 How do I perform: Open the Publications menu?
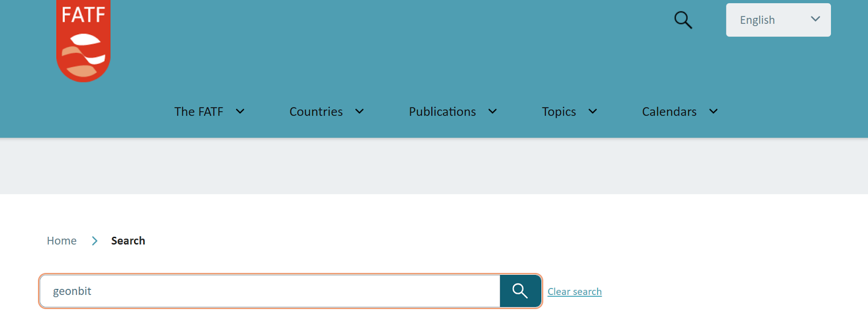coord(442,111)
